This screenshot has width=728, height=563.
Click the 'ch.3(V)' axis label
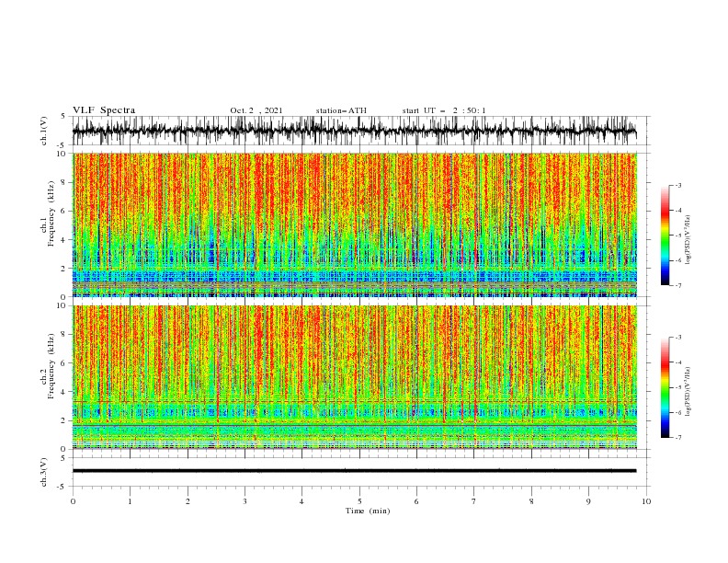(44, 472)
